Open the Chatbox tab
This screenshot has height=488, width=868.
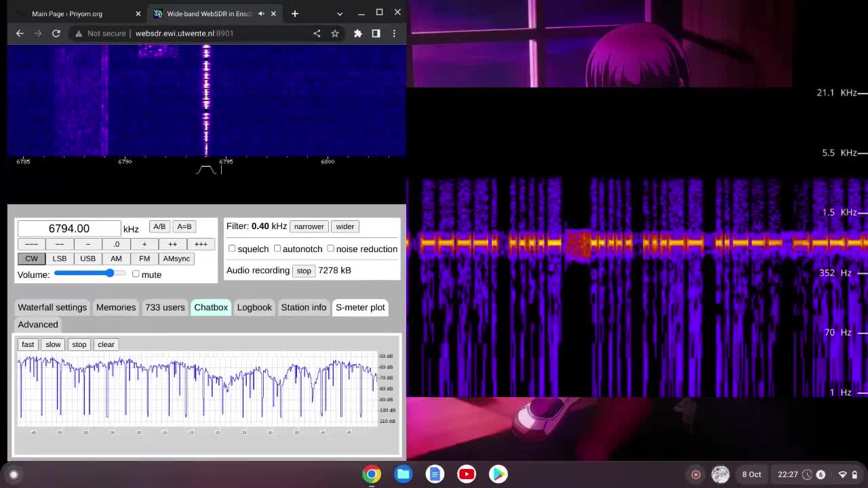211,307
